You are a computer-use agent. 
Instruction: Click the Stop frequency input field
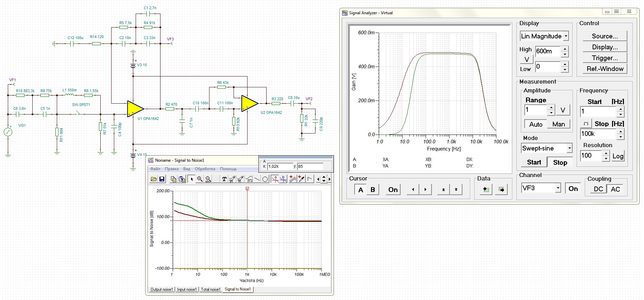[598, 134]
